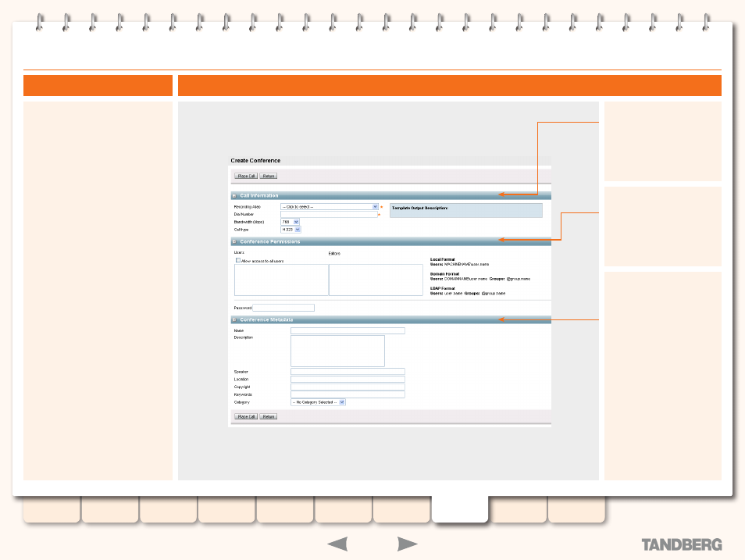Click the Editors label
The width and height of the screenshot is (745, 560).
(334, 254)
